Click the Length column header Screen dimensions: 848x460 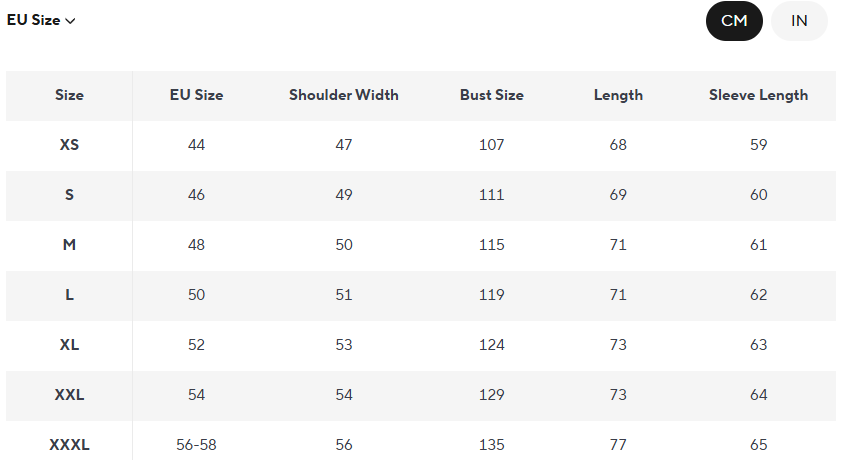pos(618,95)
